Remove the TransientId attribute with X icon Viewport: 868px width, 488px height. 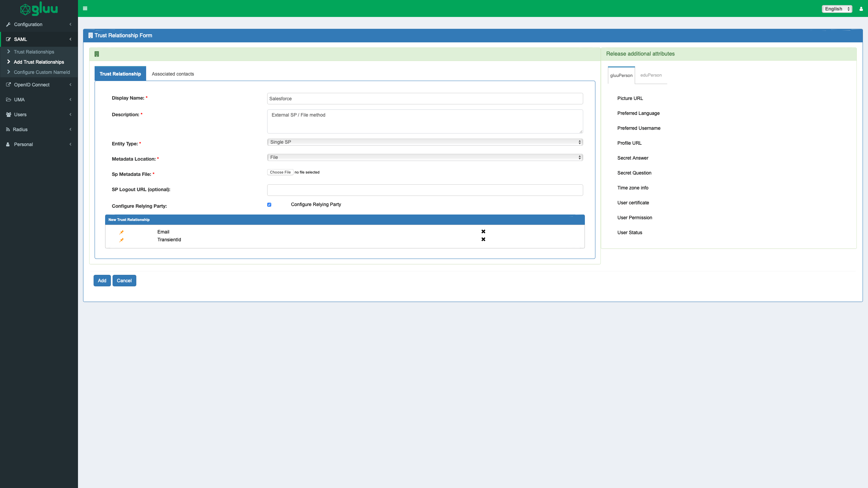point(483,239)
